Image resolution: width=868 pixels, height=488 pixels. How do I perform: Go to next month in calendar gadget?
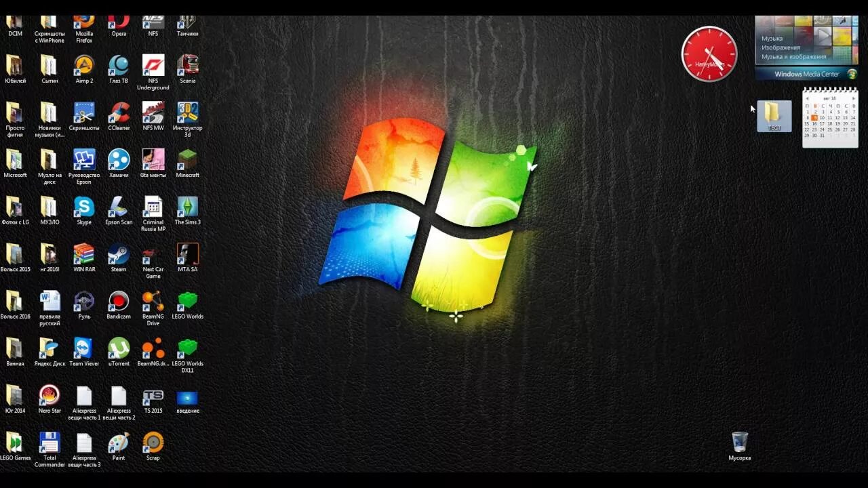[854, 99]
